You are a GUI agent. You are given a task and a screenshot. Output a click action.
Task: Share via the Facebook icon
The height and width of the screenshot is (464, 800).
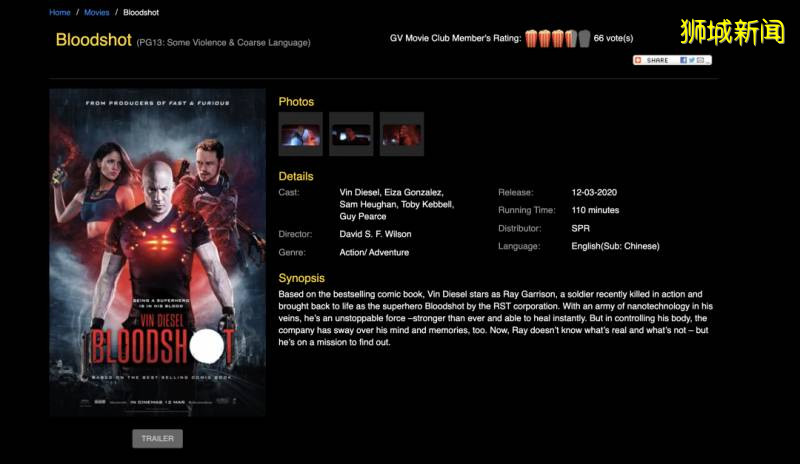pyautogui.click(x=684, y=60)
